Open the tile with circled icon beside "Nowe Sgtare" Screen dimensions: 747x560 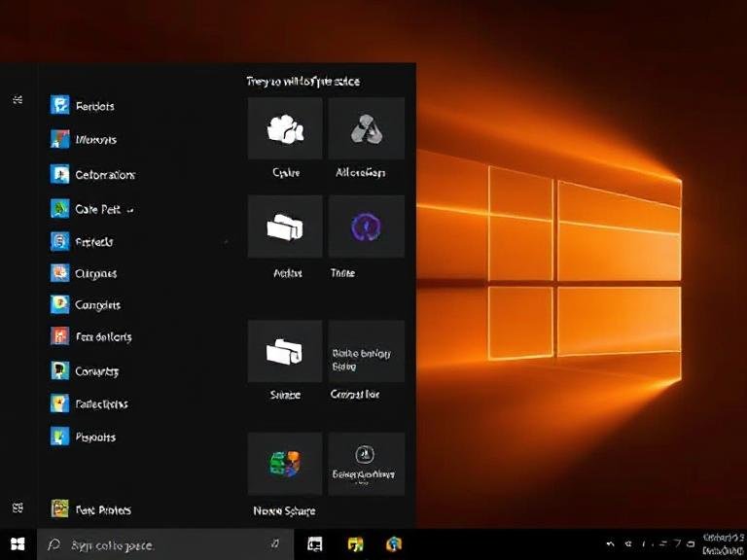tap(367, 464)
